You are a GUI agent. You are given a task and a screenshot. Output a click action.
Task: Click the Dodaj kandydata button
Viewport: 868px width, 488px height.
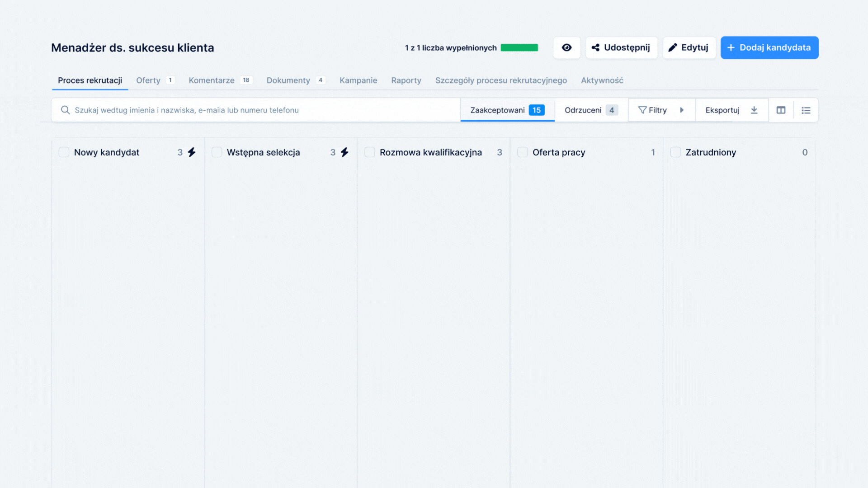(769, 47)
